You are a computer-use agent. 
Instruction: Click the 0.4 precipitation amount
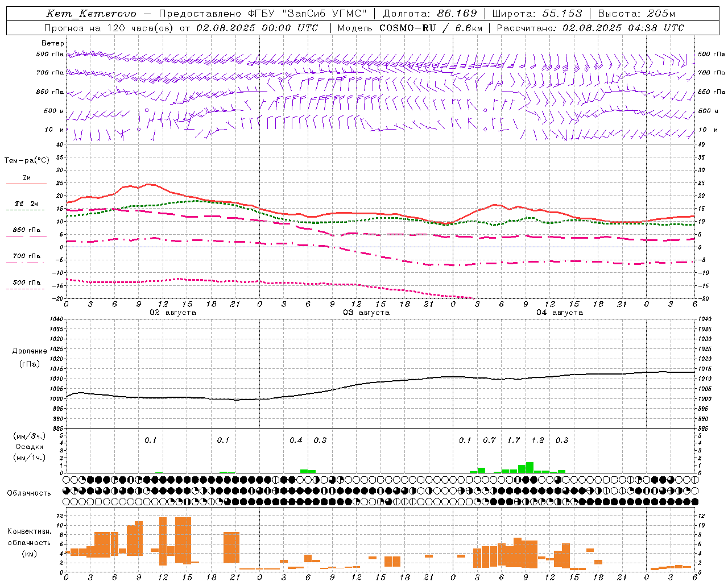point(296,440)
